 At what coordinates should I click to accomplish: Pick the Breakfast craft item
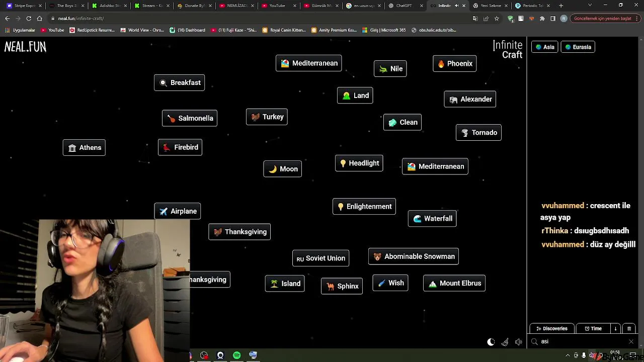point(179,82)
